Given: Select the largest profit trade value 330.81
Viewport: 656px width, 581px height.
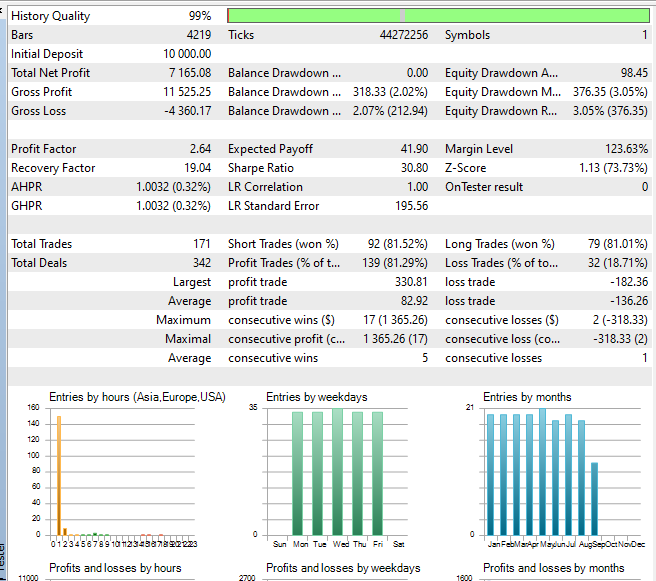Looking at the screenshot, I should coord(411,282).
